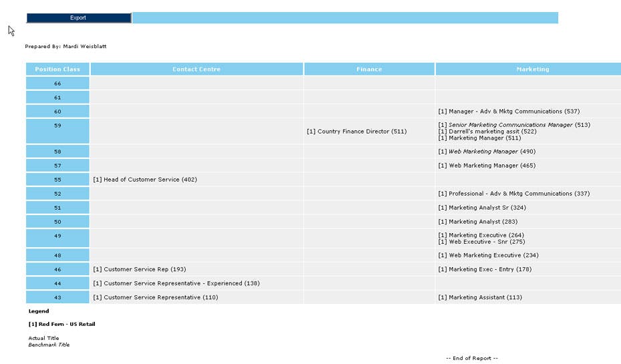
Task: Click Marketing Exec - Entry (178)
Action: click(x=485, y=269)
